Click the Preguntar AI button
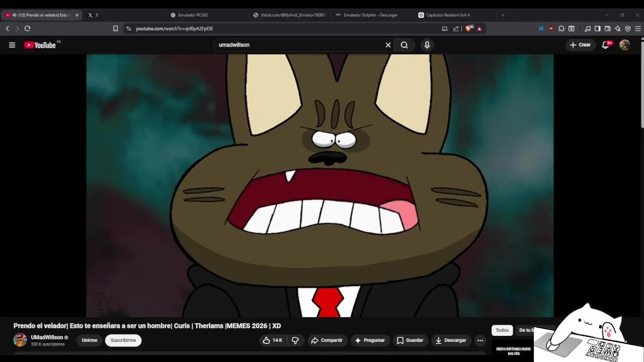The image size is (644, 362). pyautogui.click(x=370, y=340)
